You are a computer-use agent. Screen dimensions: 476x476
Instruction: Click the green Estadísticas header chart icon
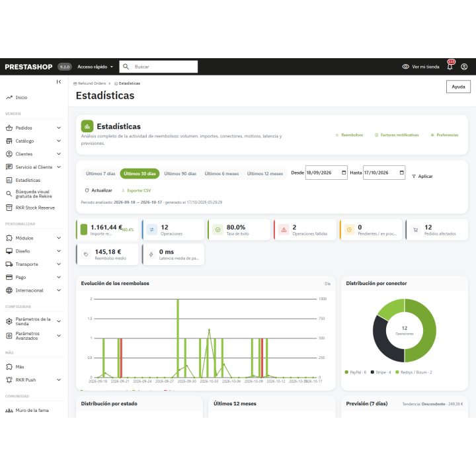tap(87, 126)
